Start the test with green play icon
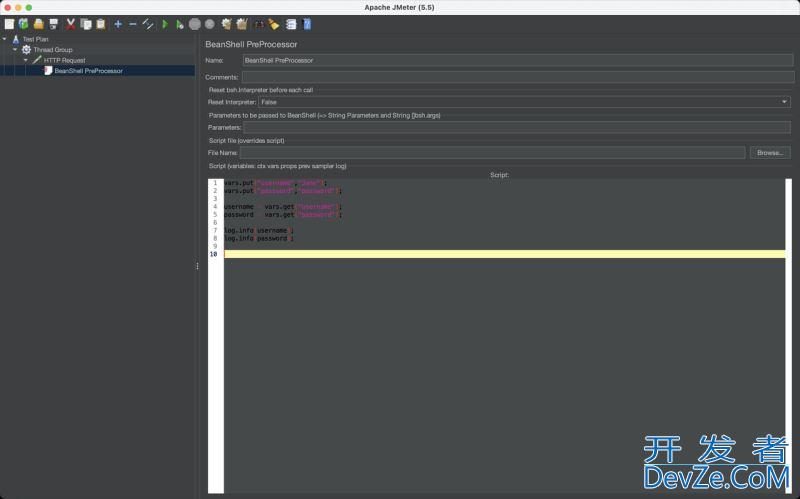 point(165,24)
